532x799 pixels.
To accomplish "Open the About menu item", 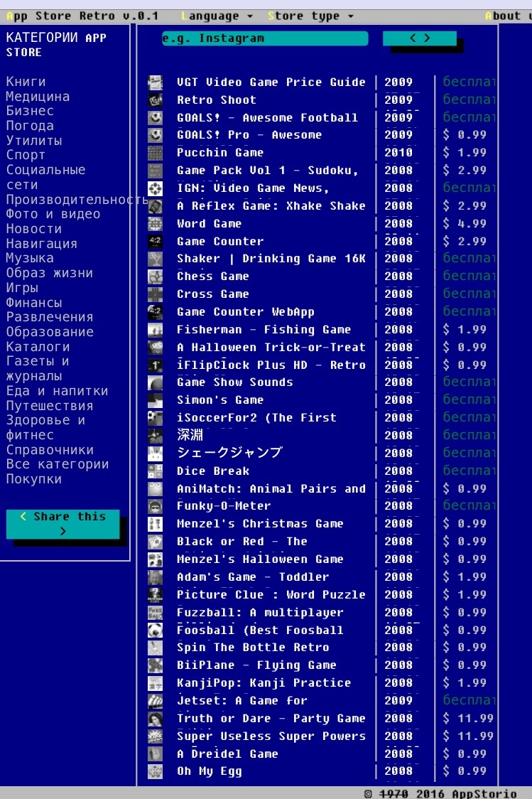I will 507,16.
